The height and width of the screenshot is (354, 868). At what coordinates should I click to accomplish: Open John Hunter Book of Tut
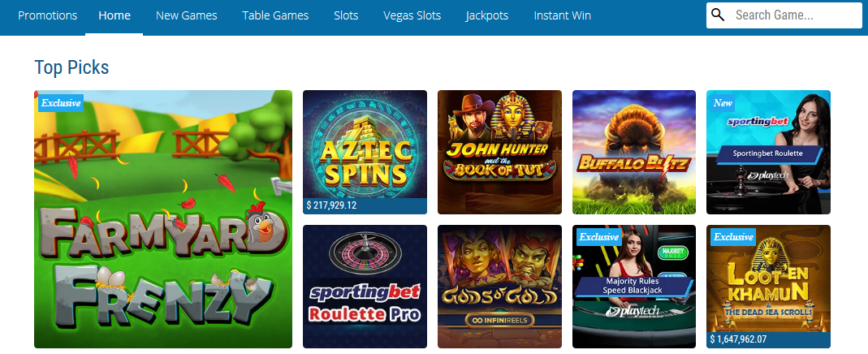pyautogui.click(x=500, y=152)
